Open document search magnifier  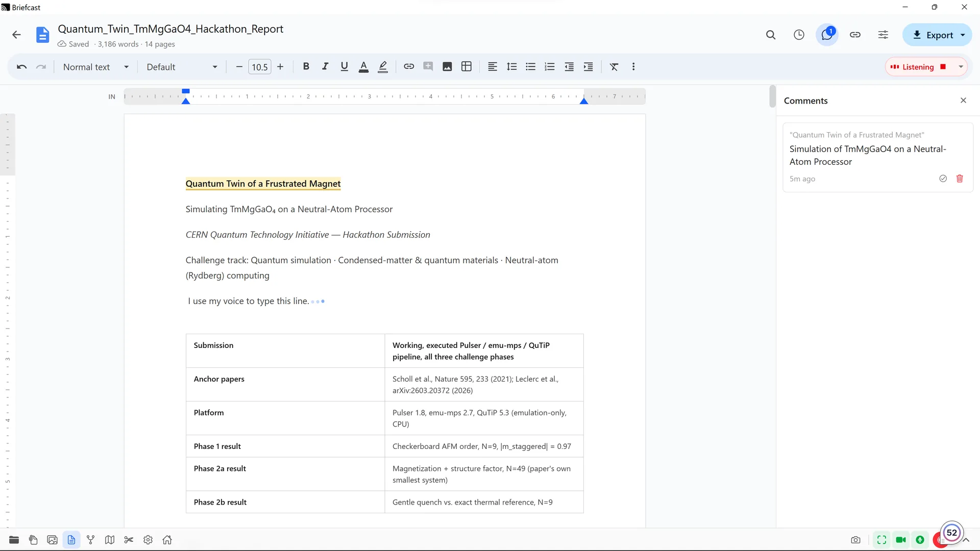point(771,35)
